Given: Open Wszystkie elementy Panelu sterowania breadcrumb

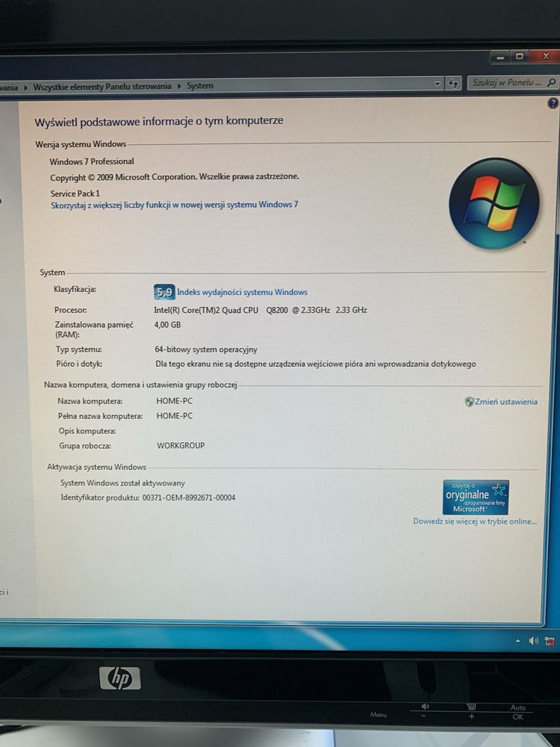Looking at the screenshot, I should click(102, 87).
